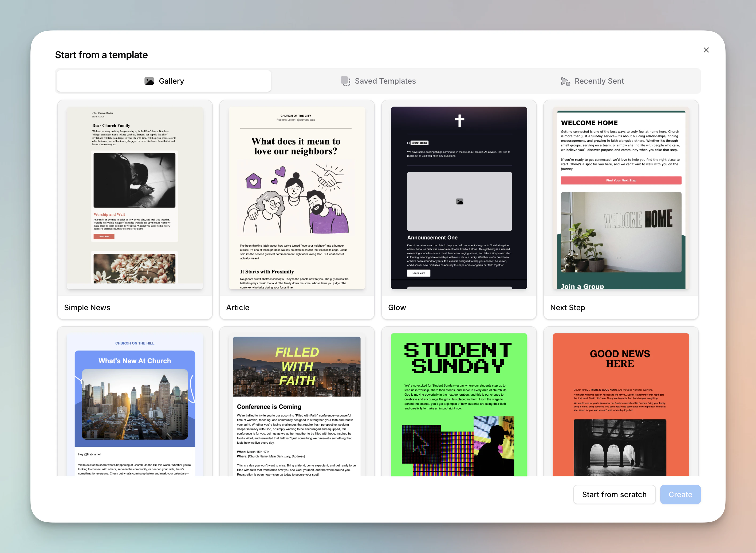Click 'WELCOME HOME' title in Next Step preview
This screenshot has height=553, width=756.
click(589, 123)
